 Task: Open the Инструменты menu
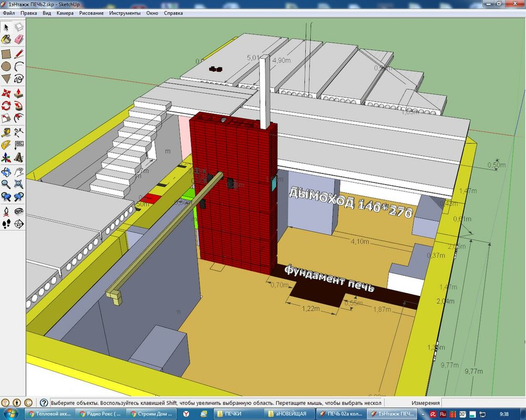point(125,13)
